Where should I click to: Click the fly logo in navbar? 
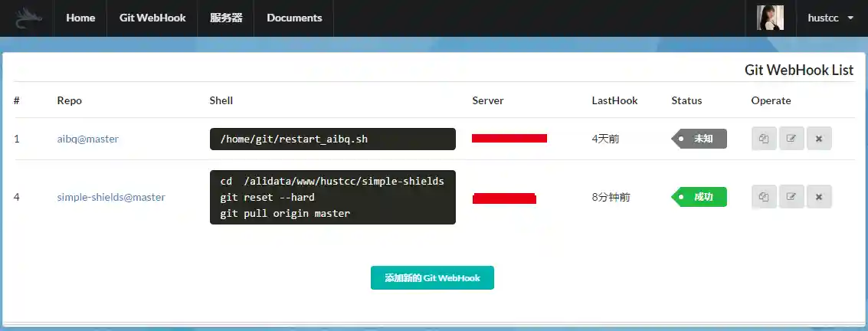[x=27, y=18]
